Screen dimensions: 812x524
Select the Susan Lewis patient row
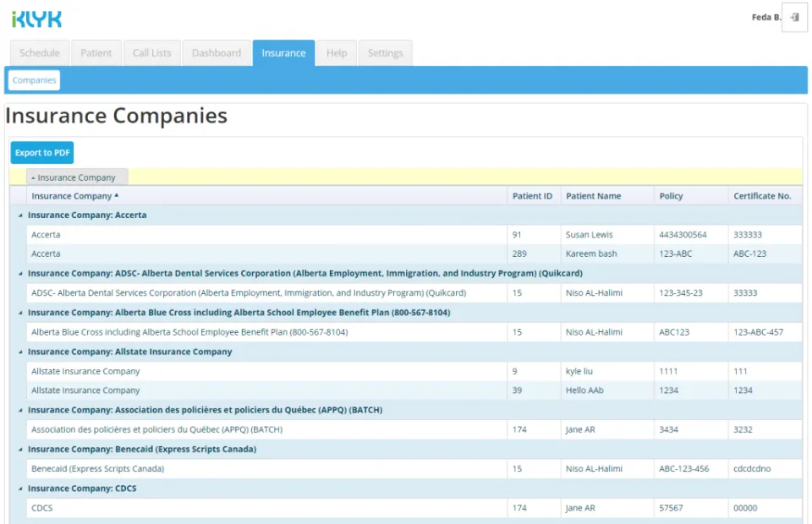click(414, 235)
